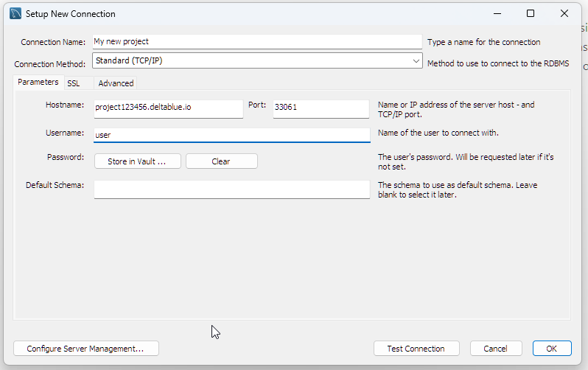The width and height of the screenshot is (588, 370).
Task: Confirm the connection with OK
Action: pyautogui.click(x=551, y=349)
